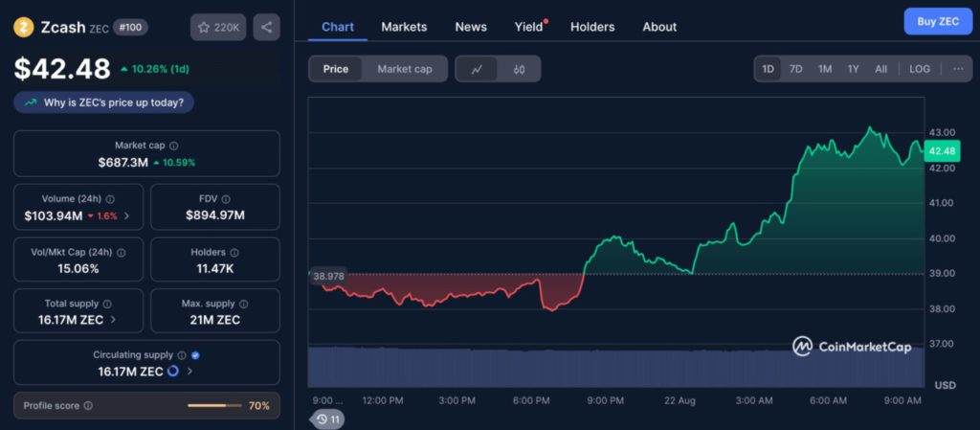This screenshot has width=980, height=430.
Task: Click the Buy ZEC button
Action: point(937,21)
